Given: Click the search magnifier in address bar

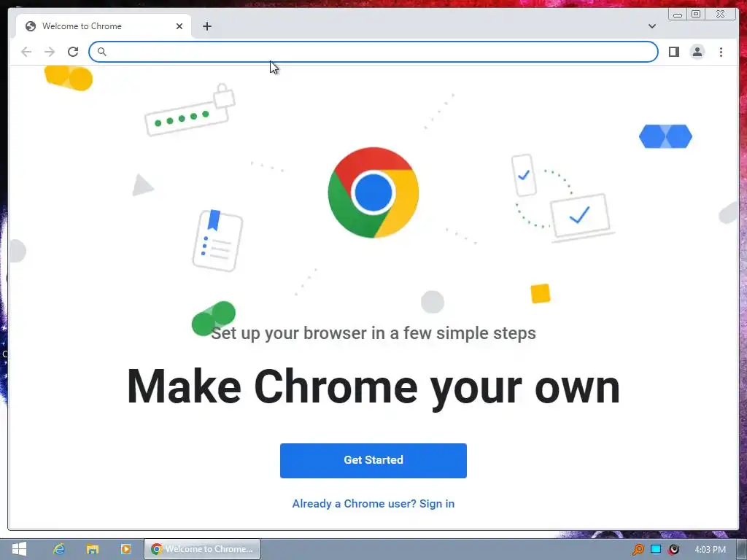Looking at the screenshot, I should 101,52.
